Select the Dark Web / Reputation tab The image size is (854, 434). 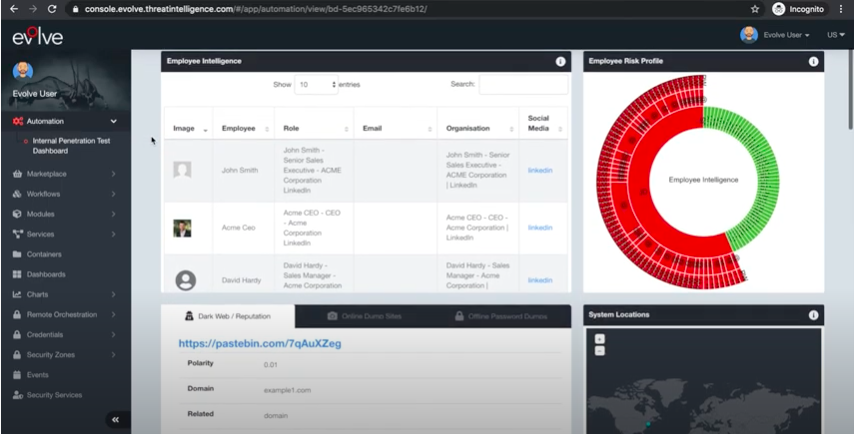click(x=228, y=316)
